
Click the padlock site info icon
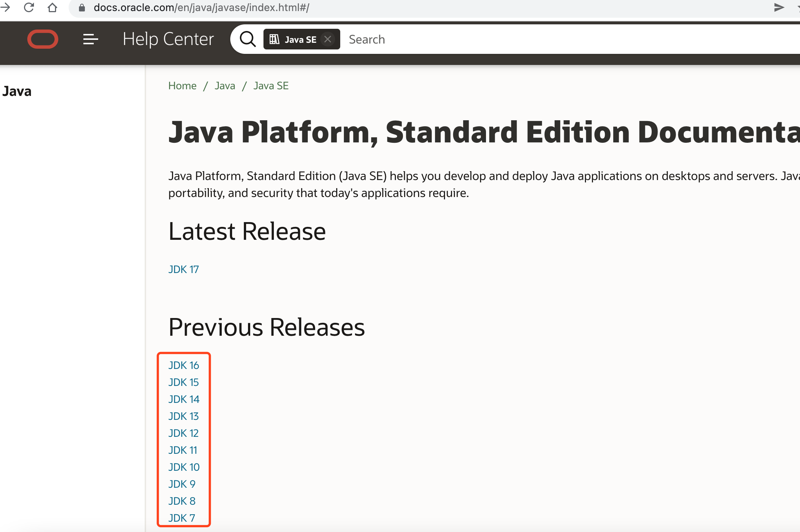coord(82,8)
